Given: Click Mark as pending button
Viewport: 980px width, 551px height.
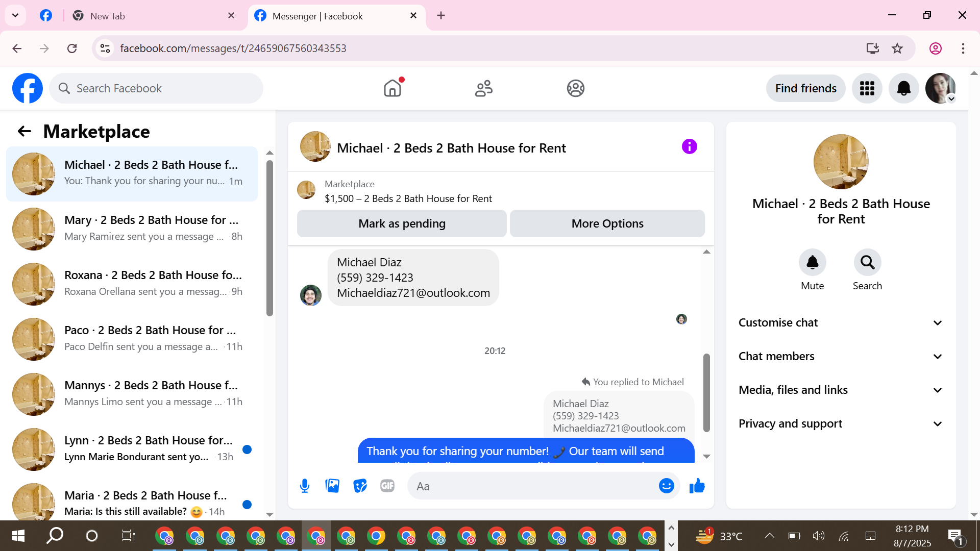Looking at the screenshot, I should point(402,224).
